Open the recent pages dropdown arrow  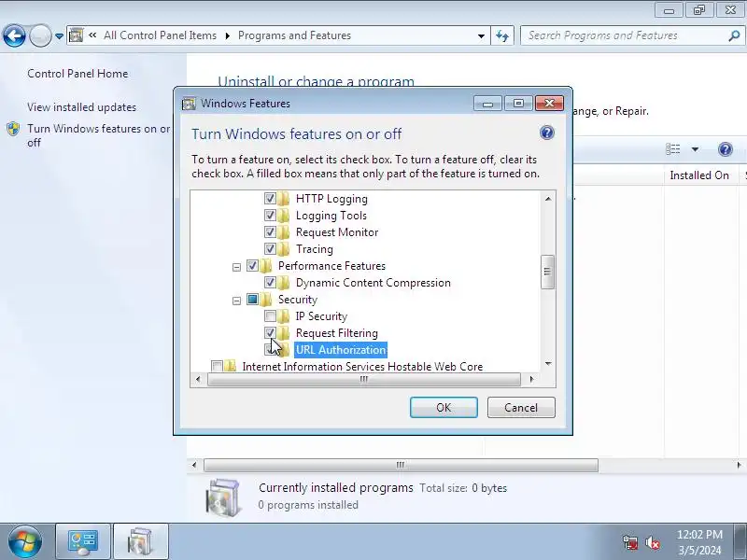point(59,35)
